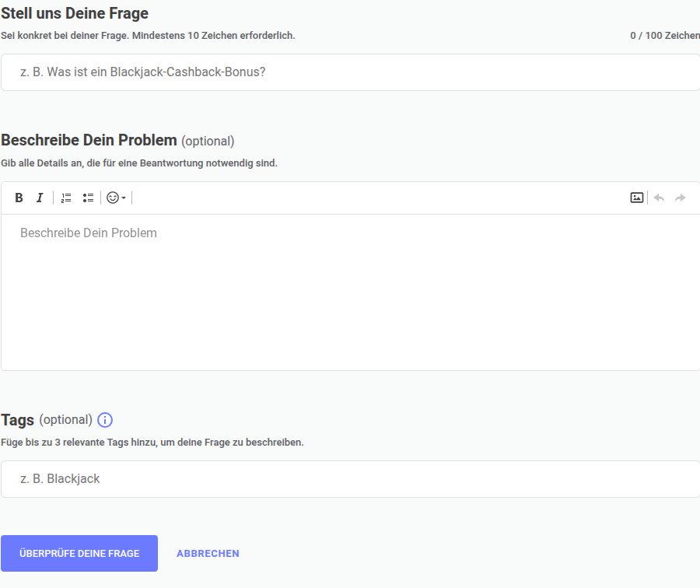700x588 pixels.
Task: Focus the question title input field
Action: [x=351, y=72]
